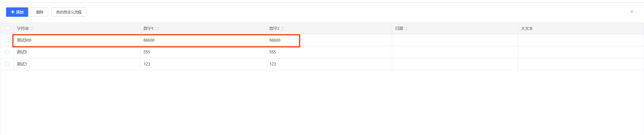This screenshot has width=644, height=135.
Task: Click the 555 cell under 数字1
Action: [147, 52]
